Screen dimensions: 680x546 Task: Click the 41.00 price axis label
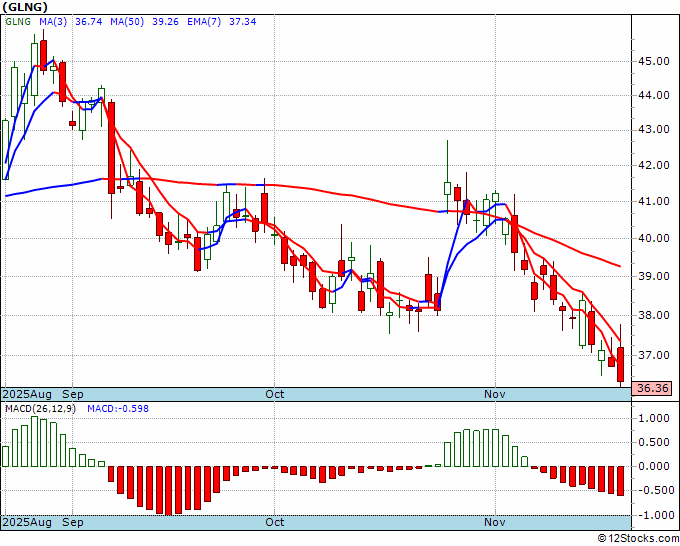click(x=653, y=201)
